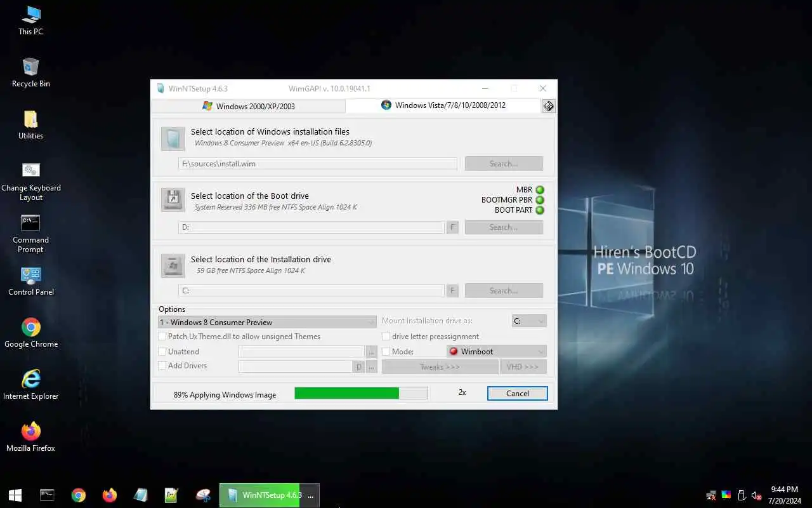Click Chrome icon in taskbar
Image resolution: width=812 pixels, height=508 pixels.
click(78, 495)
